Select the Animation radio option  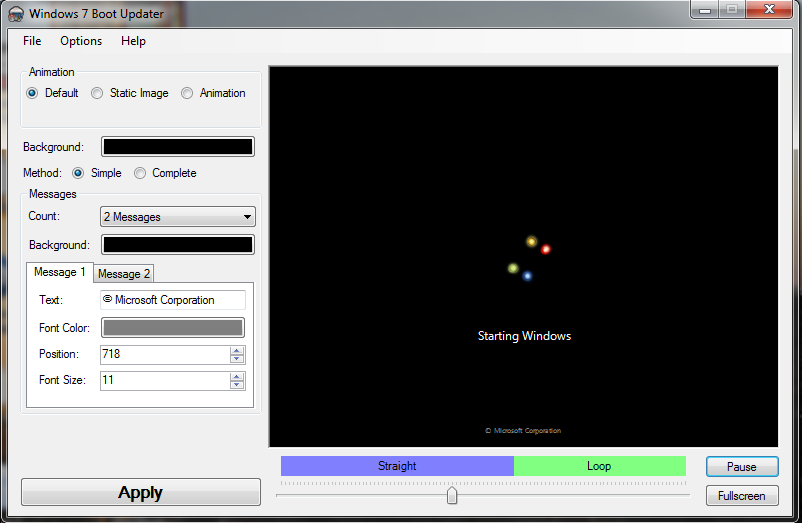187,93
